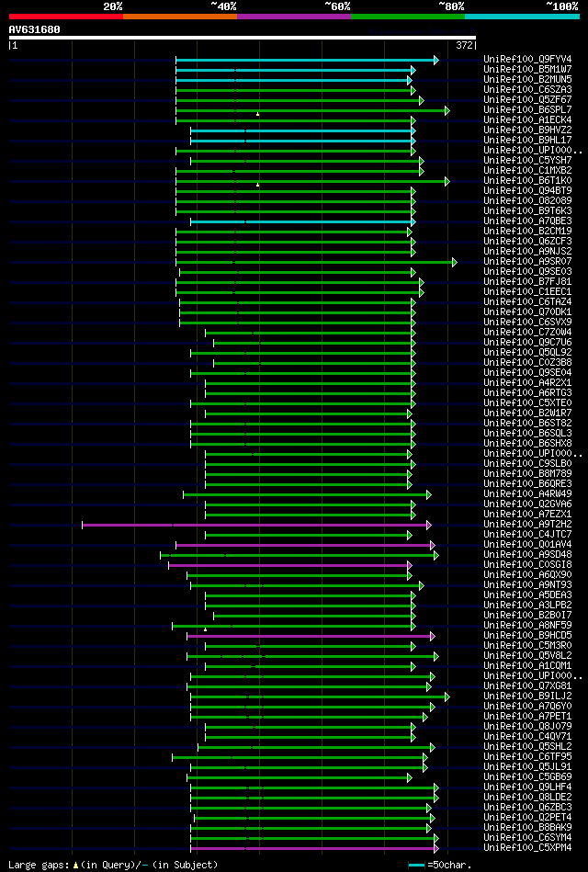
Task: Select the UniRef100_Q9C7U6 label
Action: (527, 342)
